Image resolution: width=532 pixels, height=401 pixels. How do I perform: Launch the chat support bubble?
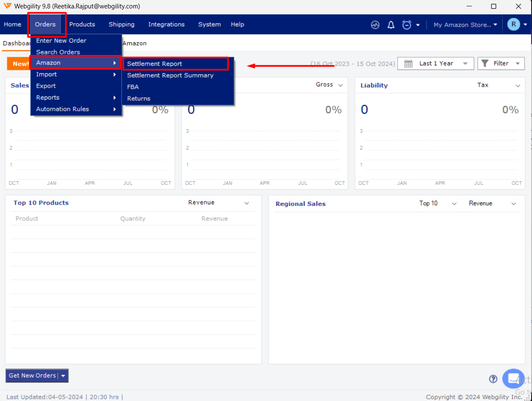point(513,378)
